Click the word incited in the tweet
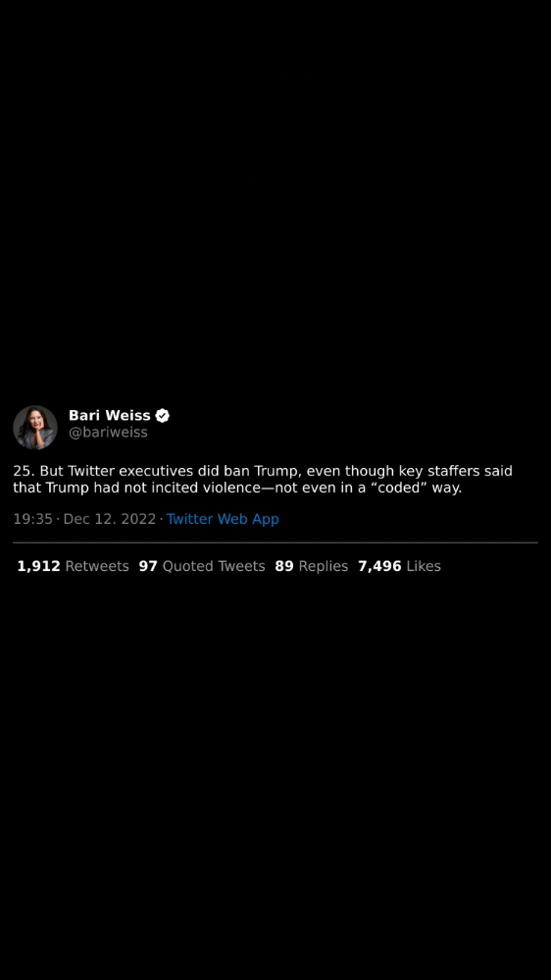551x980 pixels. coord(175,488)
